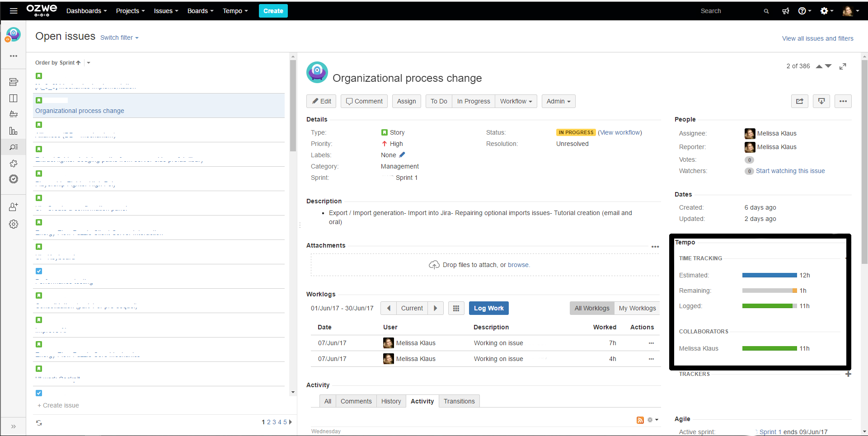The width and height of the screenshot is (868, 436).
Task: Add a tracker with the plus icon
Action: (x=848, y=374)
